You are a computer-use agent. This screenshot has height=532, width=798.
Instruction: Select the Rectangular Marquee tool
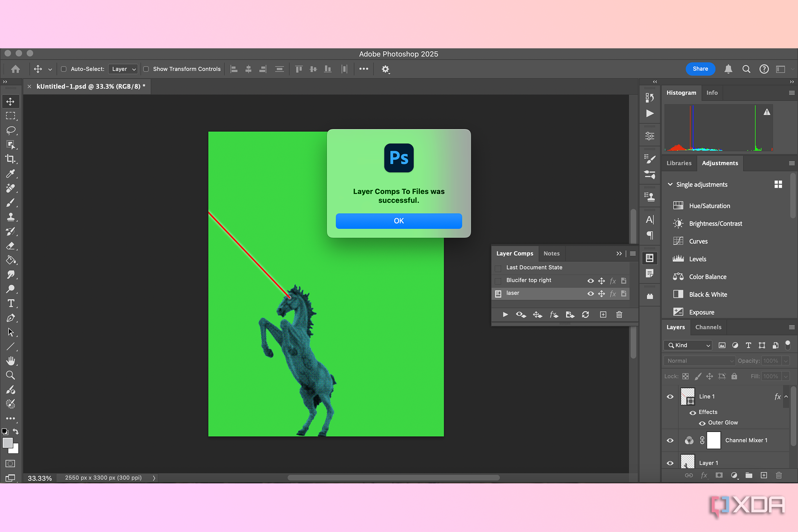tap(11, 116)
